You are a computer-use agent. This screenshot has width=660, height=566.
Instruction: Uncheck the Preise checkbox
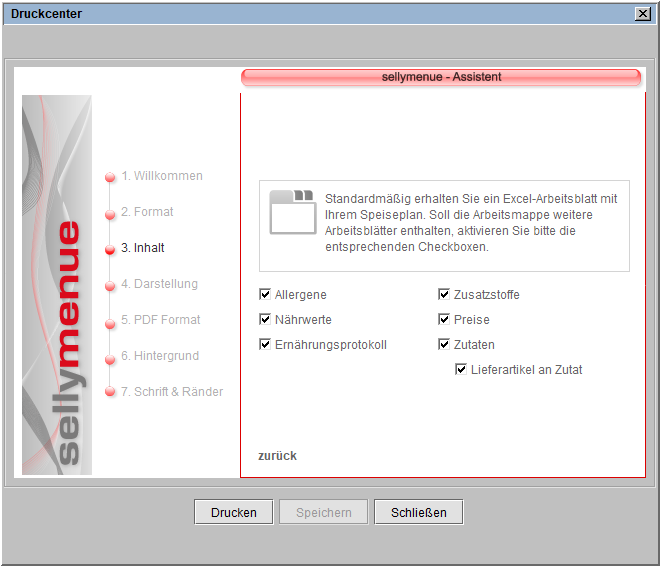coord(444,319)
